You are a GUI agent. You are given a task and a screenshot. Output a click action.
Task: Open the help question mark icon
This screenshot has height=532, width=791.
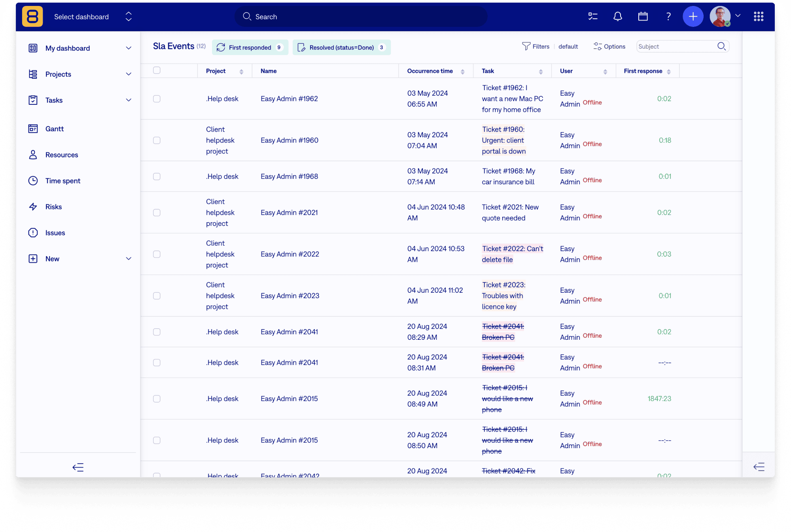coord(668,17)
